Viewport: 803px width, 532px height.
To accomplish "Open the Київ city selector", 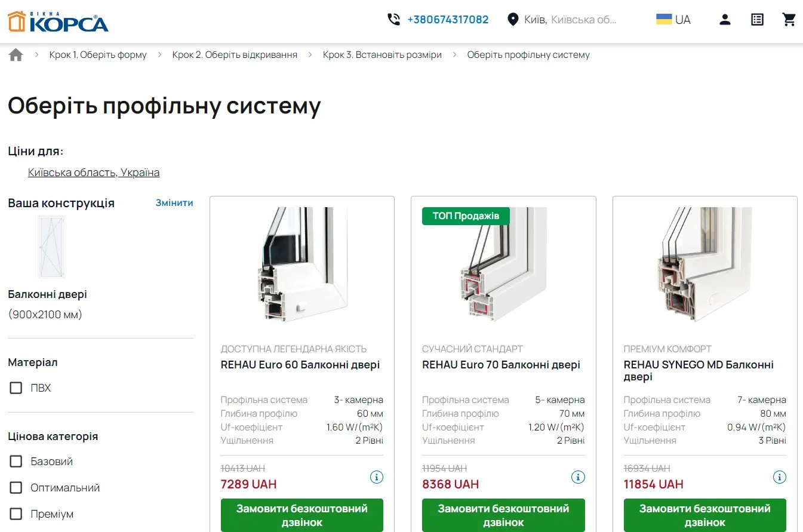I will (570, 20).
